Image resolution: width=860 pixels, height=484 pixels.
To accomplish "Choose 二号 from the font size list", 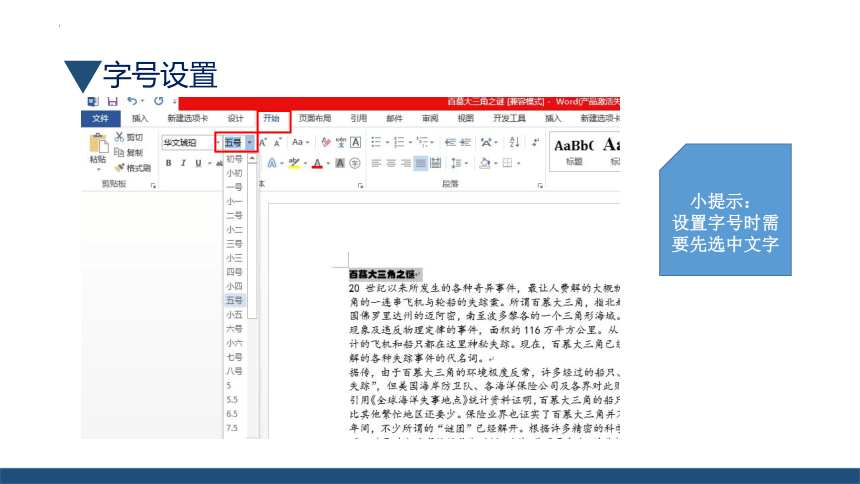I will 235,216.
